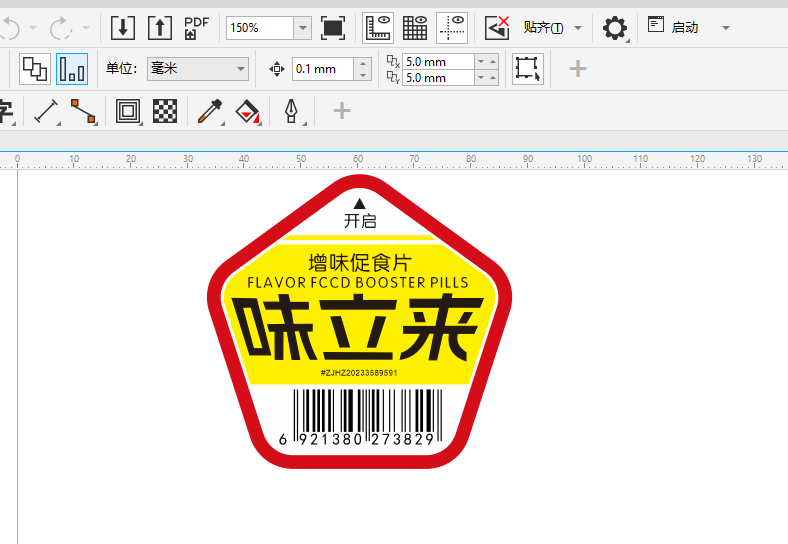Click the 味立来 title text on label
Viewport: 788px width, 544px height.
click(357, 327)
